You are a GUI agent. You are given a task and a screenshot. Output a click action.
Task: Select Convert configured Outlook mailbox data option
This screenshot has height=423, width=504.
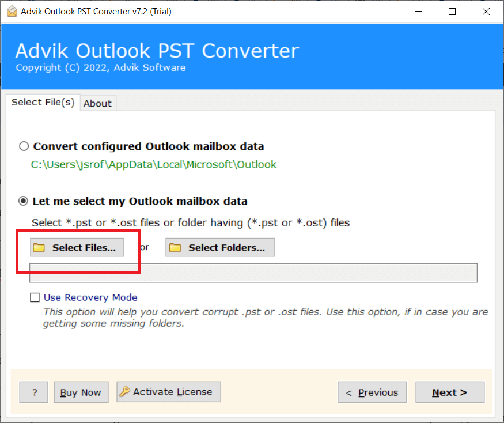tap(24, 146)
